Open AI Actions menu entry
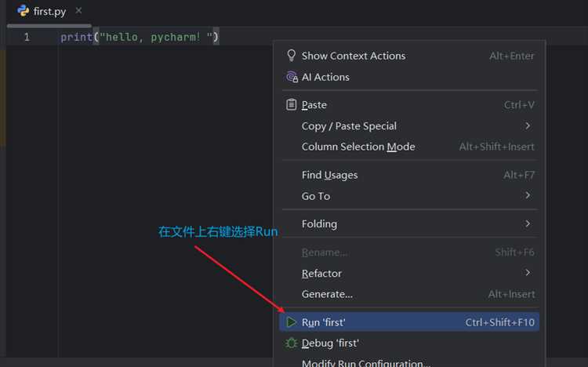 409,77
